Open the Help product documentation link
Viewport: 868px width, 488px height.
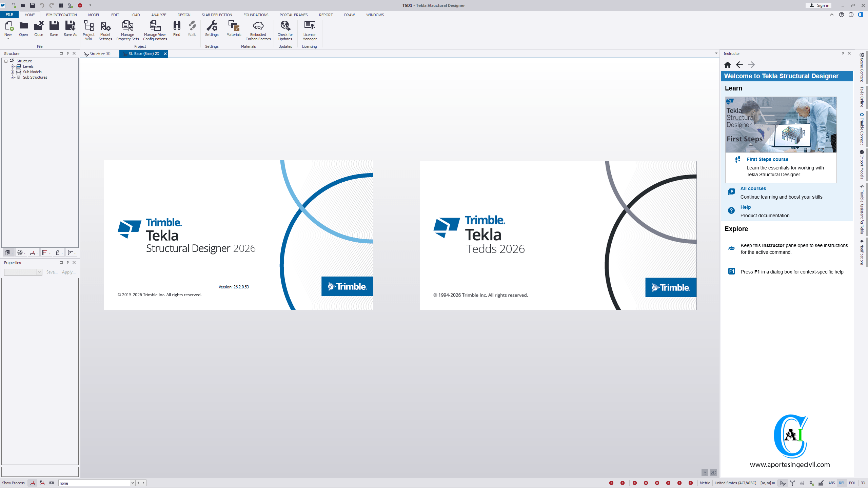click(746, 207)
